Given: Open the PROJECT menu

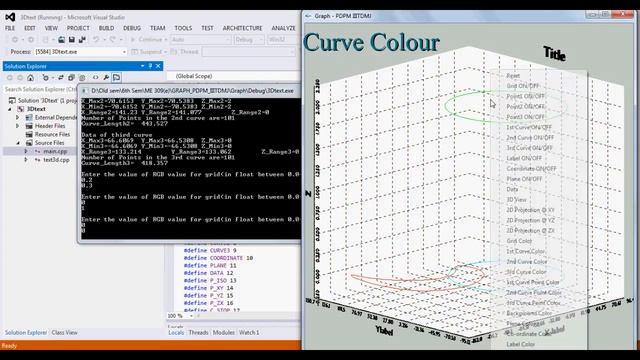Looking at the screenshot, I should (x=78, y=28).
